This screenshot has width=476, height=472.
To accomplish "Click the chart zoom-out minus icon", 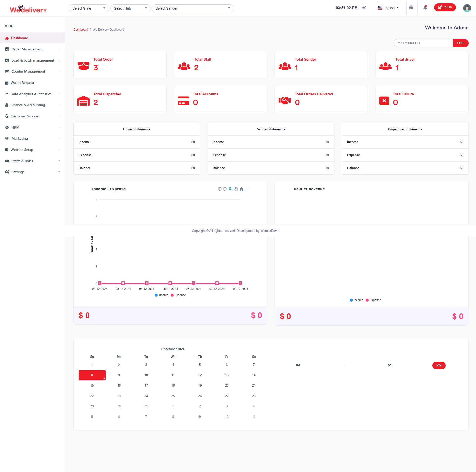I will pos(225,189).
